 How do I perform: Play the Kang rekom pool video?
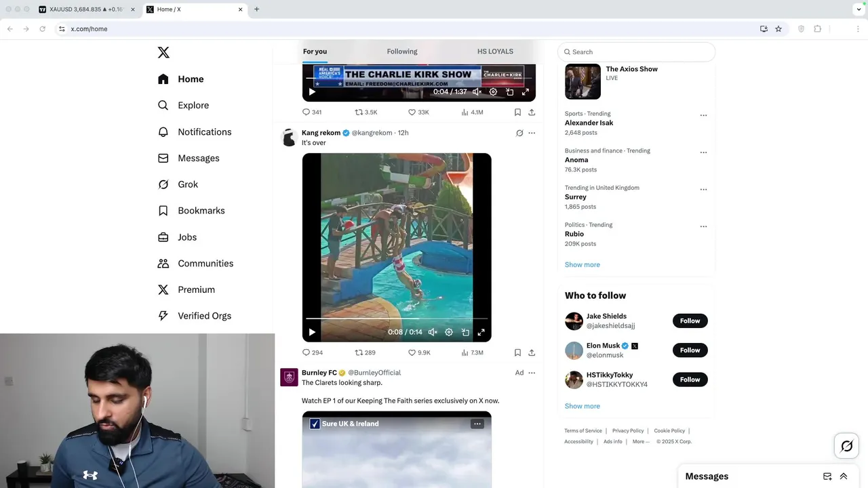click(x=312, y=332)
